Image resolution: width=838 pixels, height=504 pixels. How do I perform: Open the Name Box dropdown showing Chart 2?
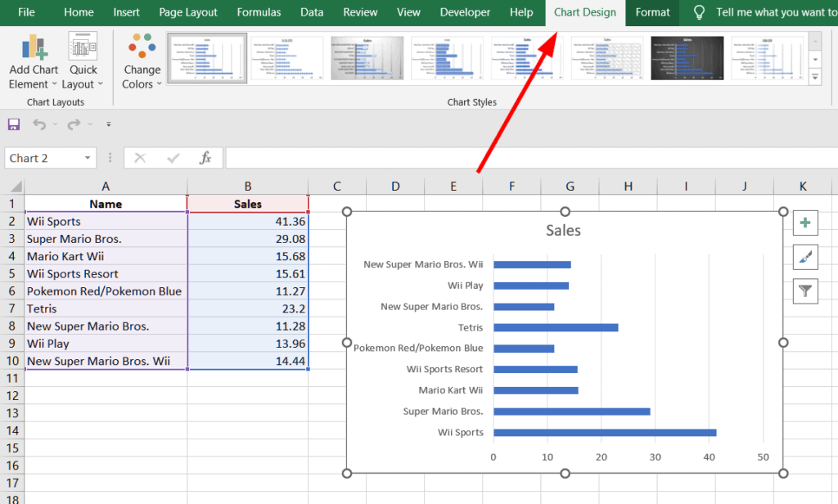pos(87,157)
